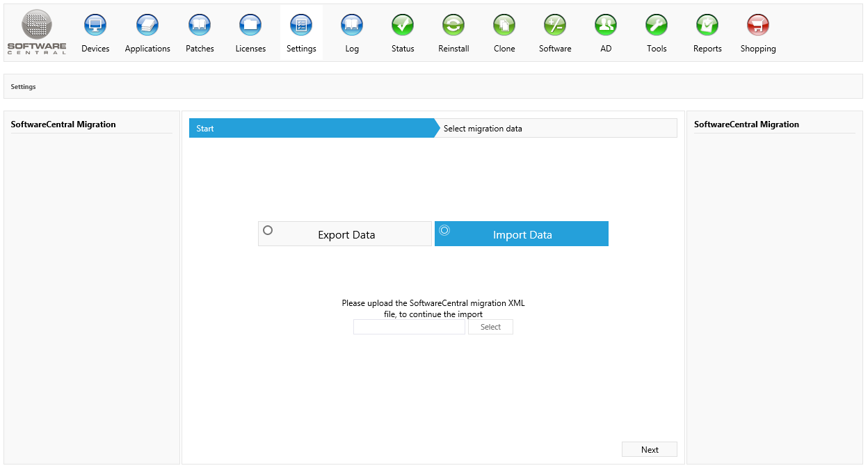The width and height of the screenshot is (868, 468).
Task: Click the green Status checkmark icon
Action: [x=403, y=26]
